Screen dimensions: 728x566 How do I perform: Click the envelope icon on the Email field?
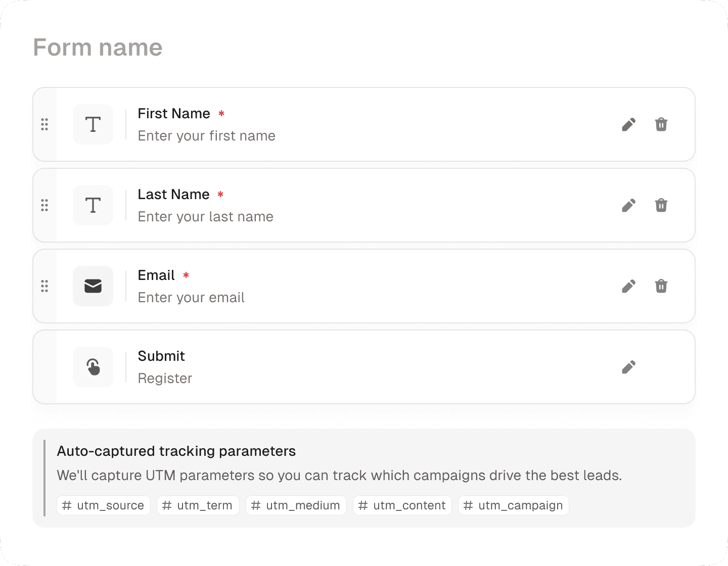[x=93, y=286]
